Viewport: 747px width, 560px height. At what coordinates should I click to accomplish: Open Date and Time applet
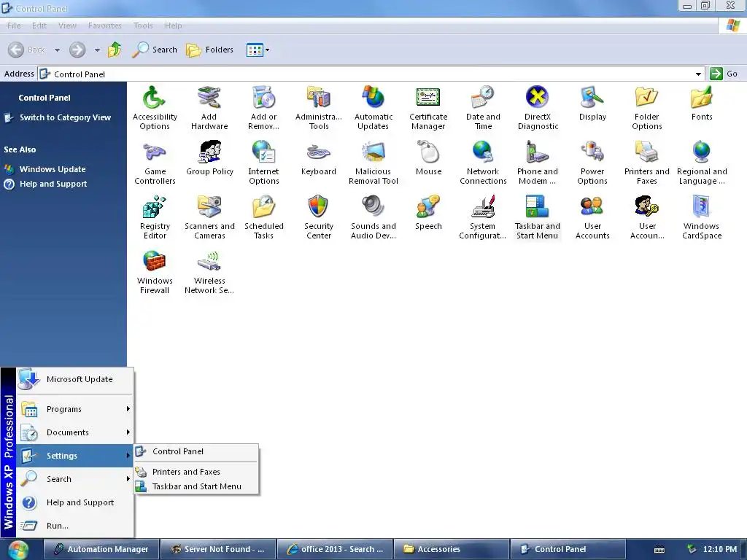[x=483, y=108]
